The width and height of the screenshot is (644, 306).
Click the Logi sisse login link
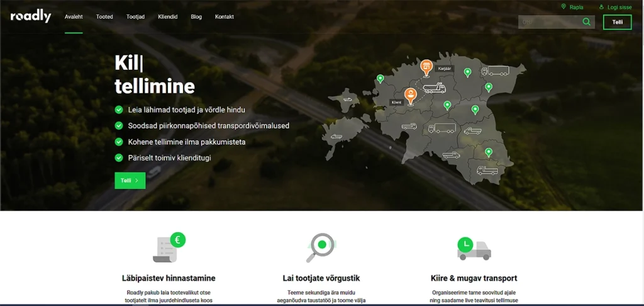coord(619,8)
